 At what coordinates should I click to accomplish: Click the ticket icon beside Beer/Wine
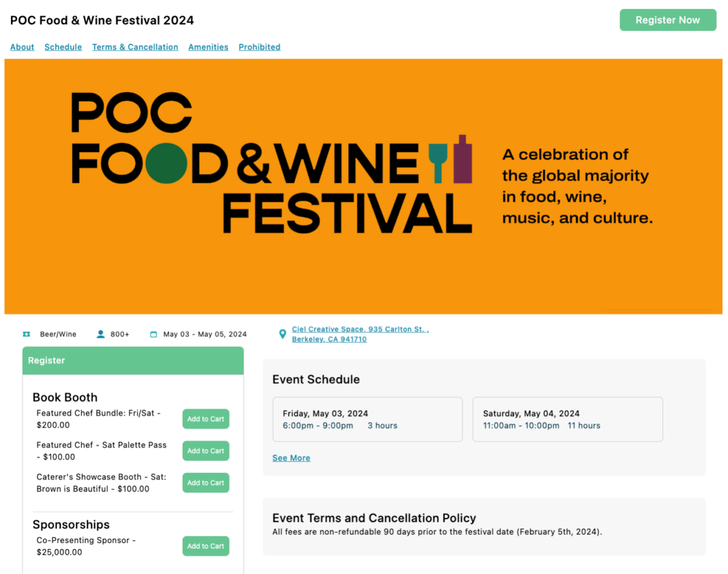[x=26, y=334]
